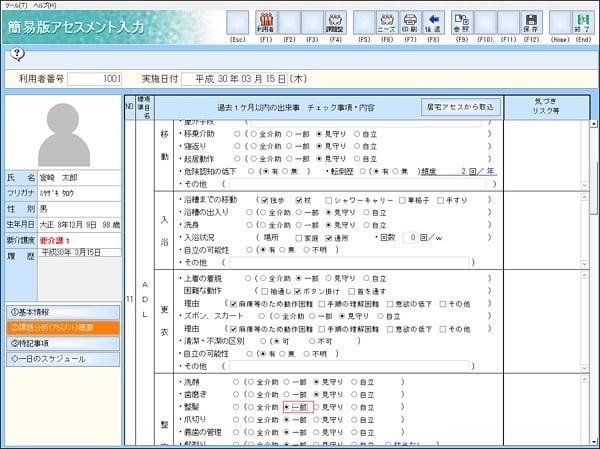
Task: Open the 参照 reference (F9) icon
Action: point(462,23)
